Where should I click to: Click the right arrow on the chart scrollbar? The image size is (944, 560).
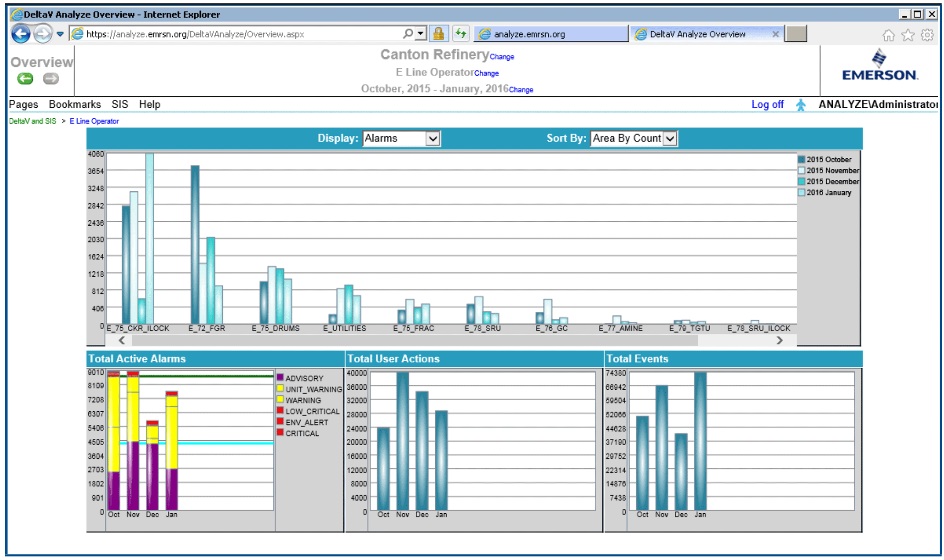[780, 340]
